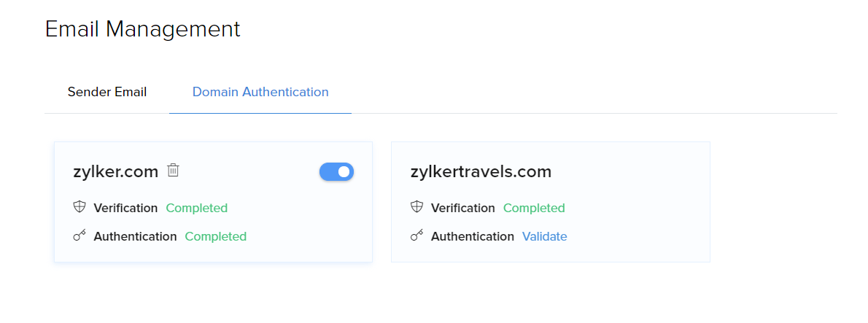Image resolution: width=868 pixels, height=323 pixels.
Task: Click the zylkertravels.com domain name
Action: click(481, 171)
